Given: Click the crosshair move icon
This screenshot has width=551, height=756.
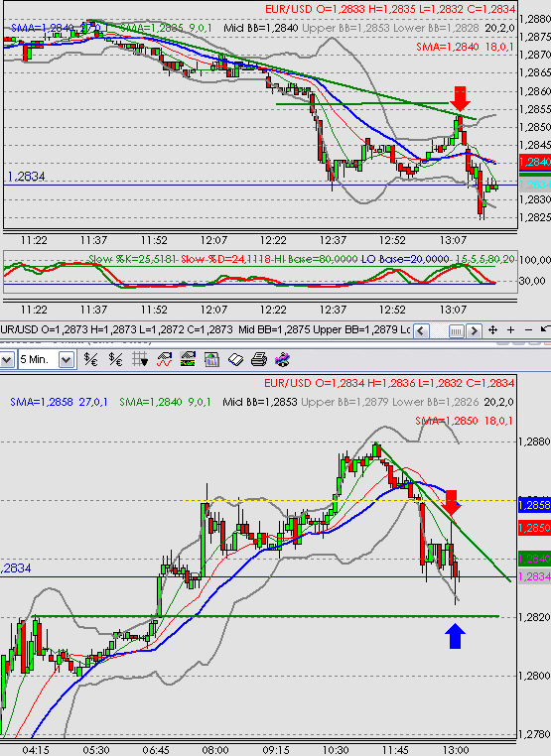Looking at the screenshot, I should (492, 330).
